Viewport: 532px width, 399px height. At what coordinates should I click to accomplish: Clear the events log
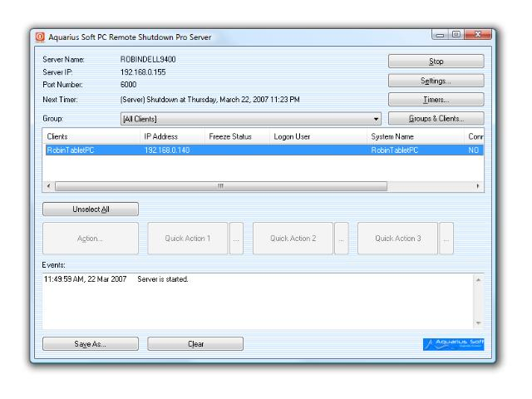coord(195,343)
